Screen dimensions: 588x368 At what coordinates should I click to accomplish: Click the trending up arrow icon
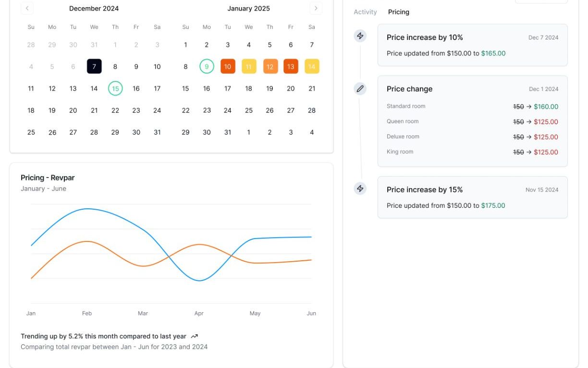click(194, 337)
